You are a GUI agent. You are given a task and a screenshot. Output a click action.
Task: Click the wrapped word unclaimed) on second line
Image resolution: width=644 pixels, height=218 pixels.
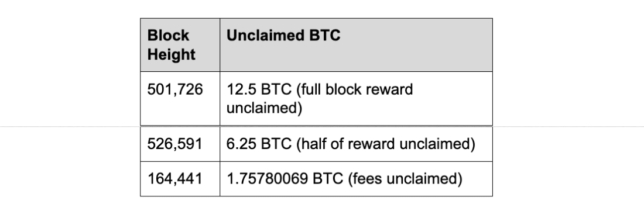(x=264, y=108)
